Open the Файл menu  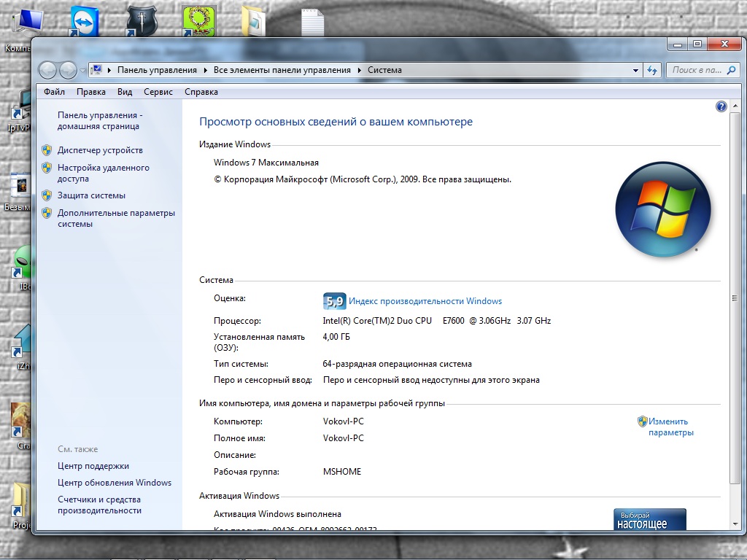tap(54, 92)
